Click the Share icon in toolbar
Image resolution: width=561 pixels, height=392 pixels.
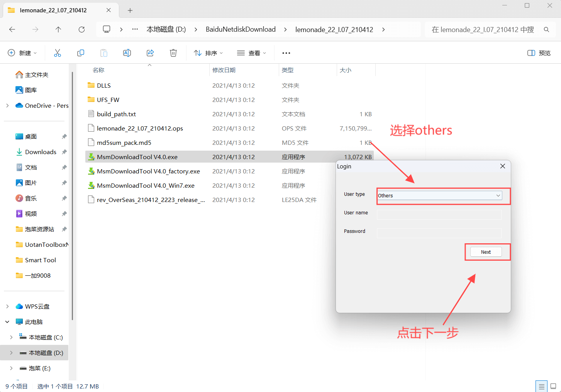(150, 53)
